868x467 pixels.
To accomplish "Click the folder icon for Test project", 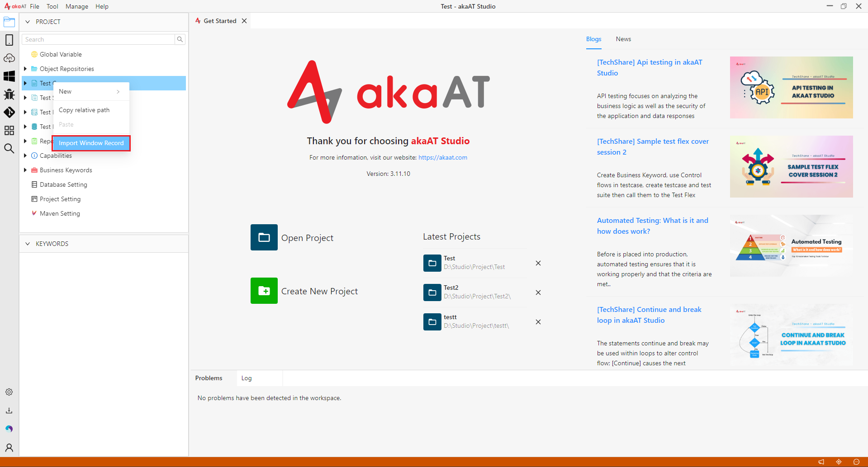I will 432,263.
